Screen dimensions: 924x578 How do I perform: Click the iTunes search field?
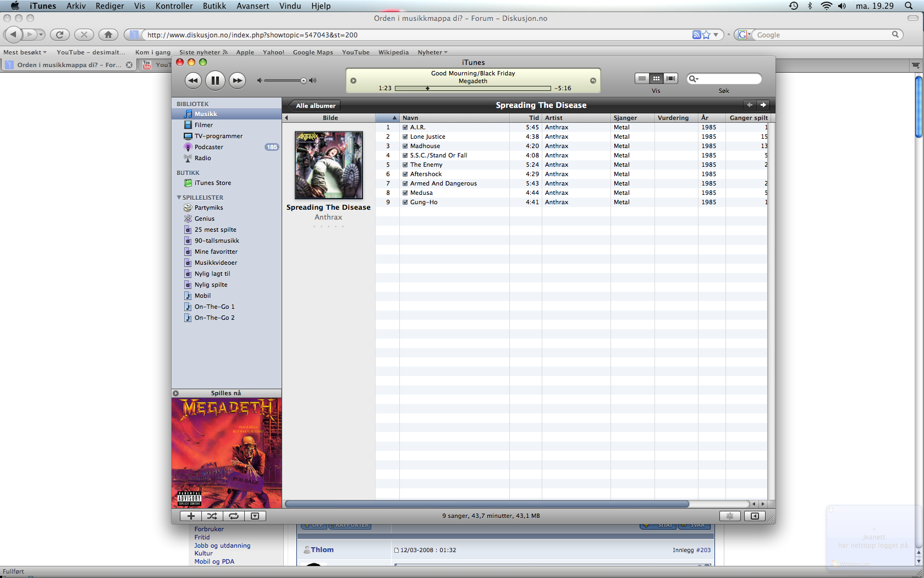coord(724,79)
